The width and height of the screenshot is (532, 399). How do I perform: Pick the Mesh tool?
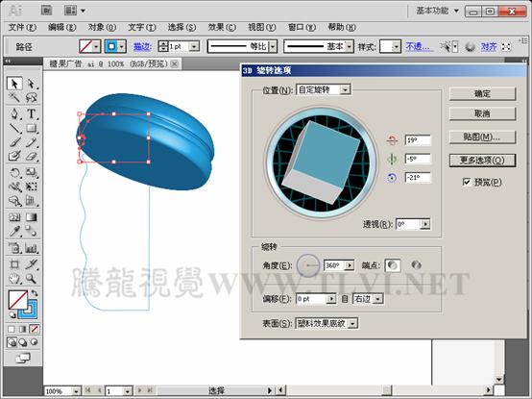tap(14, 217)
